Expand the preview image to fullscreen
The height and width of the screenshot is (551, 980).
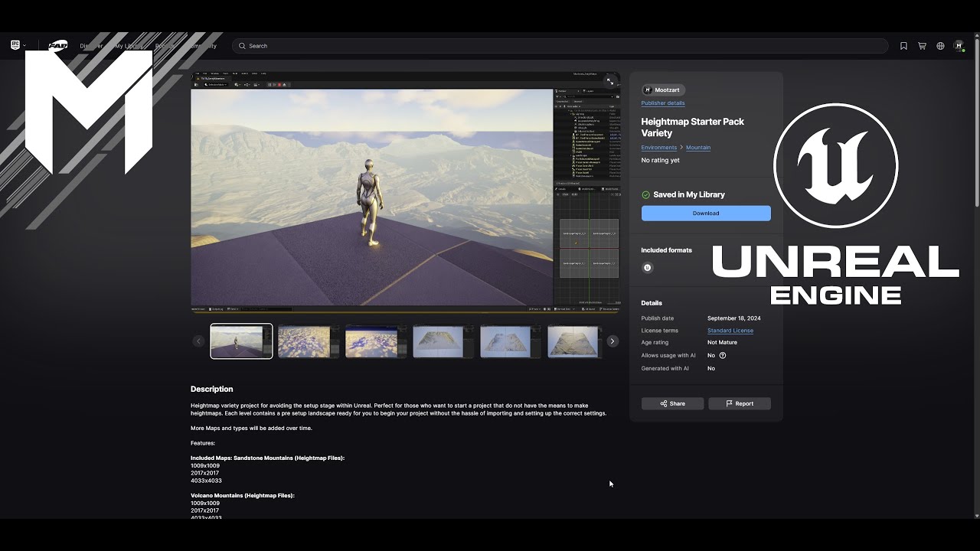click(610, 81)
